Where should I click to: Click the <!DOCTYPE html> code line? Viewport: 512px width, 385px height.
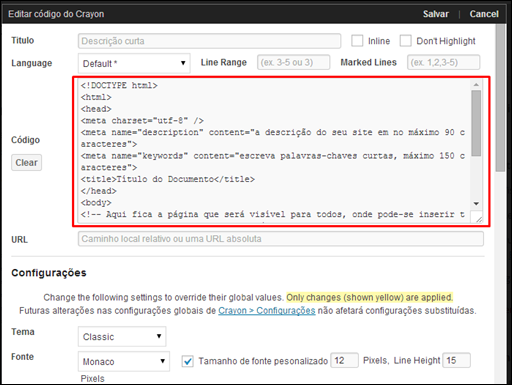(119, 85)
